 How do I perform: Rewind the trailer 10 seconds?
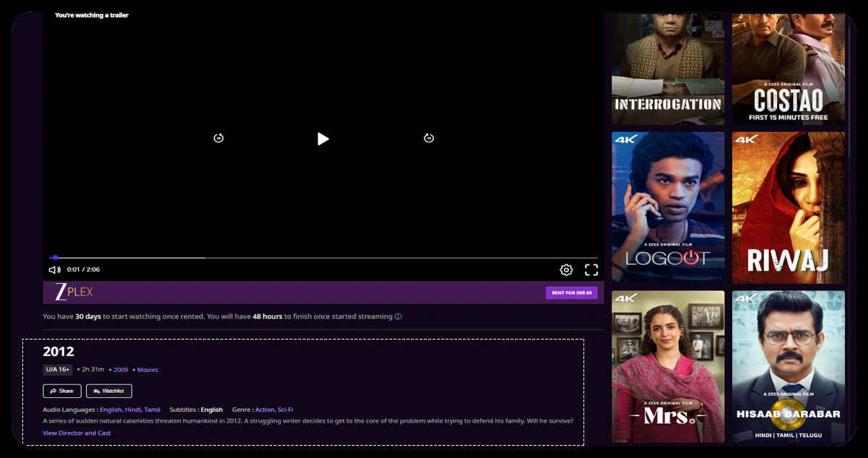click(x=219, y=138)
